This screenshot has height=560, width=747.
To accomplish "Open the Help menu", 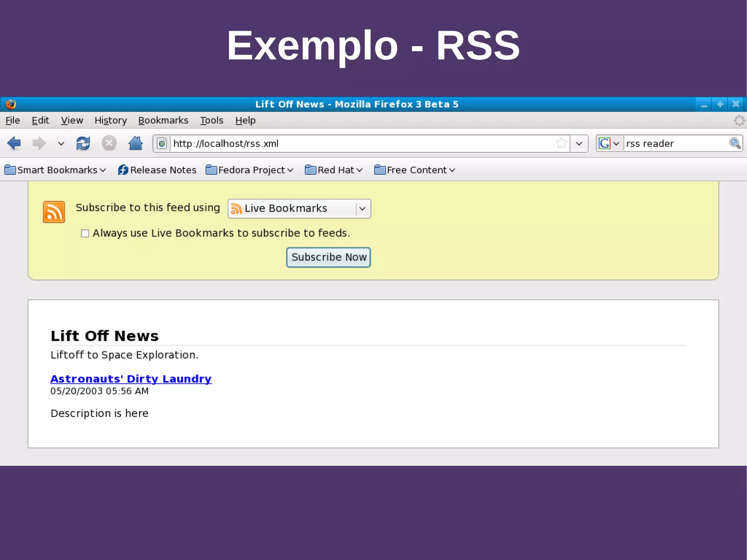I will click(x=245, y=120).
